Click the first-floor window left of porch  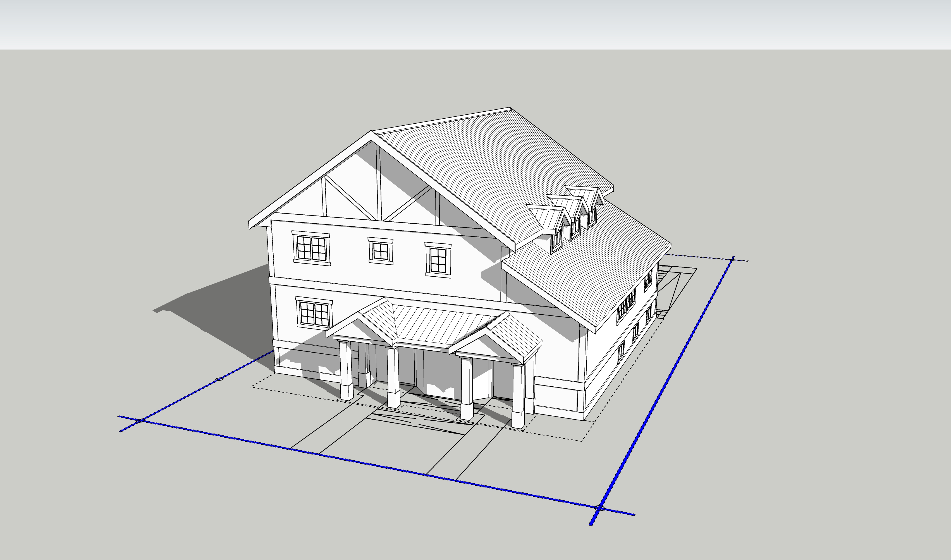coord(314,313)
